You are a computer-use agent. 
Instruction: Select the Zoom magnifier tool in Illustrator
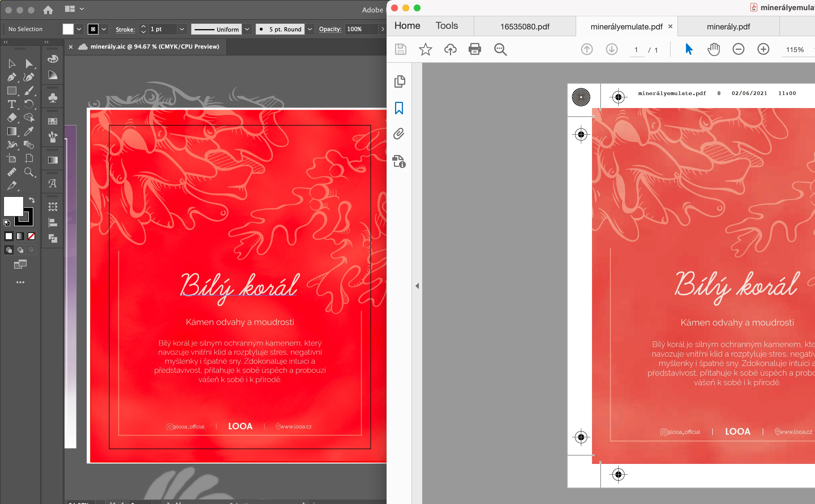click(29, 172)
